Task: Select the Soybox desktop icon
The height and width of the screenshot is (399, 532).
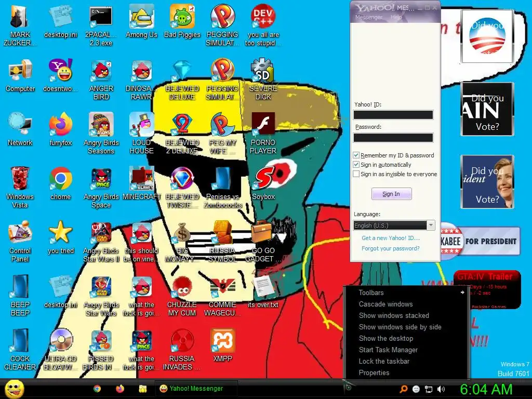Action: [263, 183]
